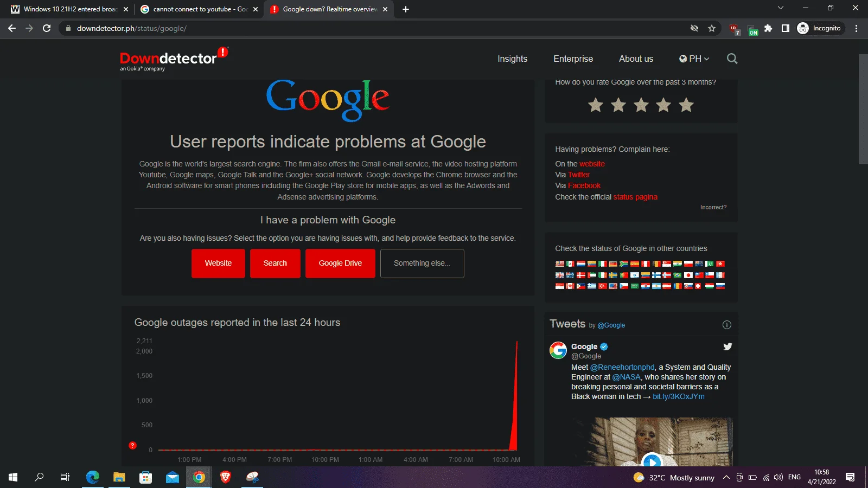Click the Incorrect? link
This screenshot has height=488, width=868.
(x=713, y=207)
